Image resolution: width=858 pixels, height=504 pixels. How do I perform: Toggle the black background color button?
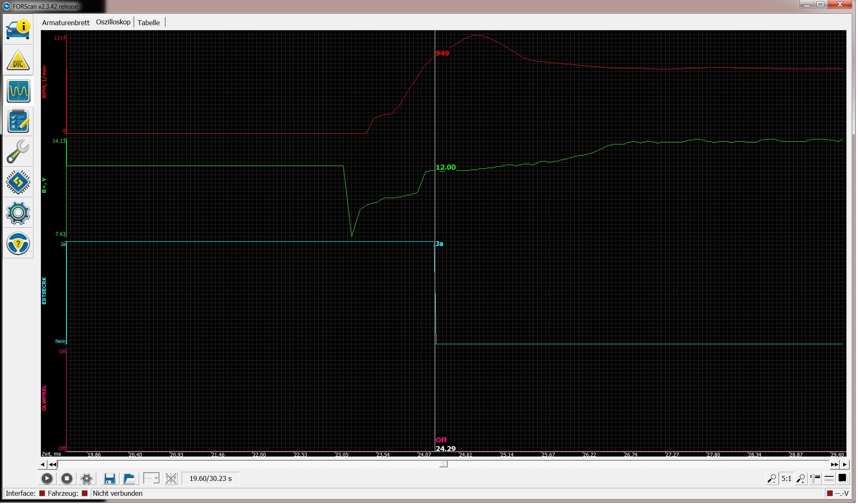pyautogui.click(x=842, y=478)
